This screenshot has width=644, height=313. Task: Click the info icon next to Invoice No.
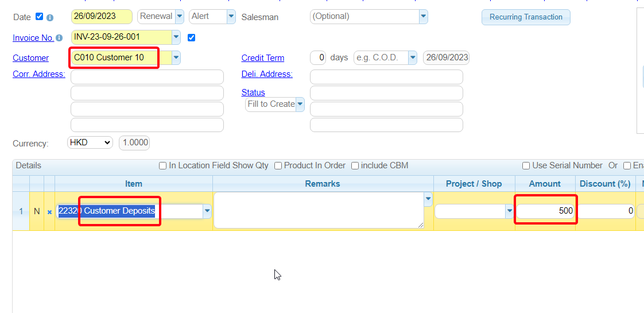pos(59,38)
